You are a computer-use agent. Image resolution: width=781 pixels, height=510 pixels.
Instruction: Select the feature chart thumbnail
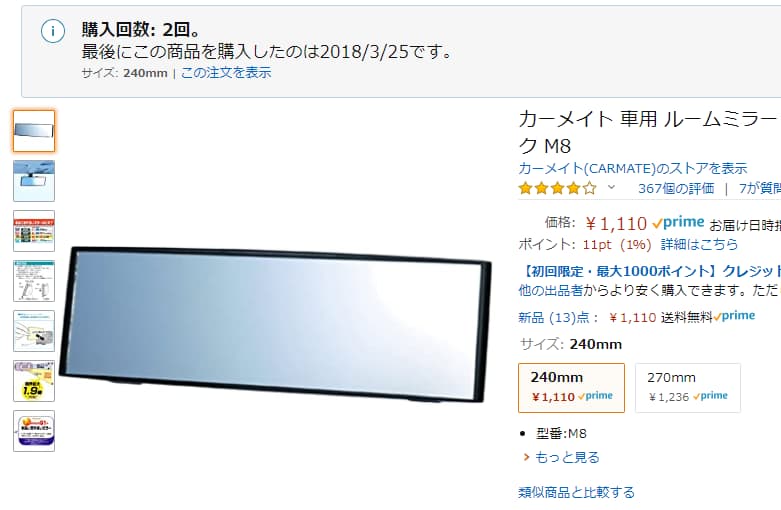34,231
